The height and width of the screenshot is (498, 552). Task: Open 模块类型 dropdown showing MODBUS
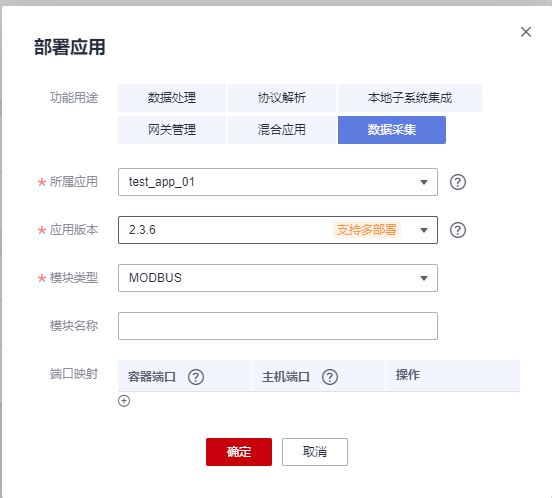[x=278, y=278]
